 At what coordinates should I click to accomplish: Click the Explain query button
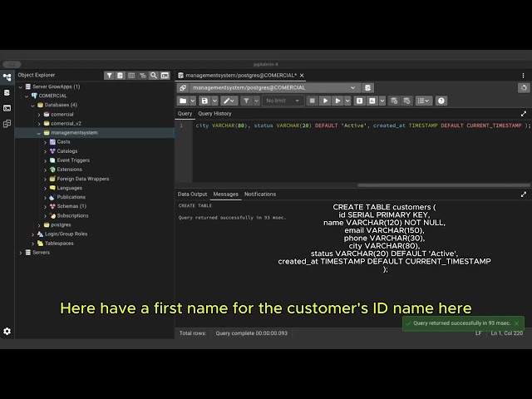[360, 101]
